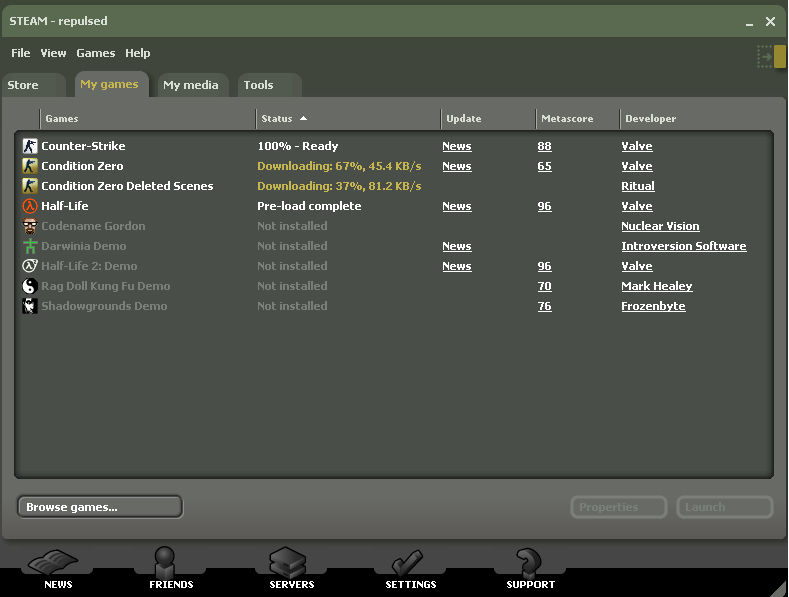Image resolution: width=789 pixels, height=597 pixels.
Task: Open Counter-Strike's Valve developer link
Action: [x=637, y=146]
